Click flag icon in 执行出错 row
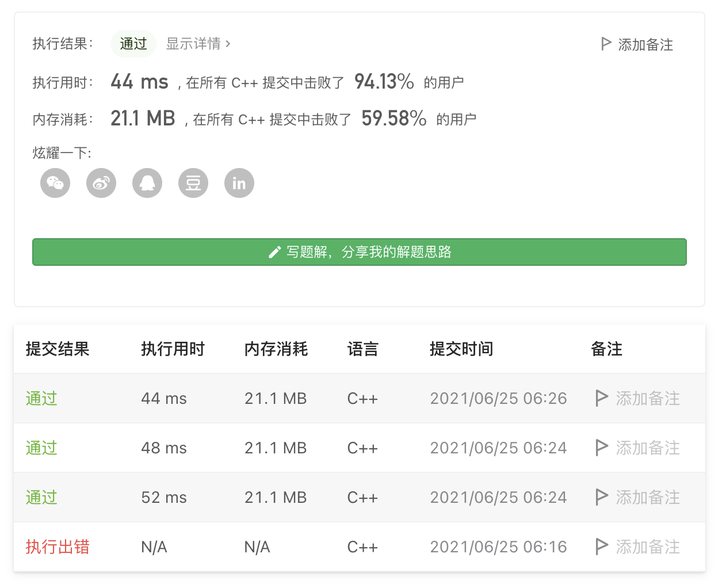This screenshot has width=726, height=588. pyautogui.click(x=602, y=547)
